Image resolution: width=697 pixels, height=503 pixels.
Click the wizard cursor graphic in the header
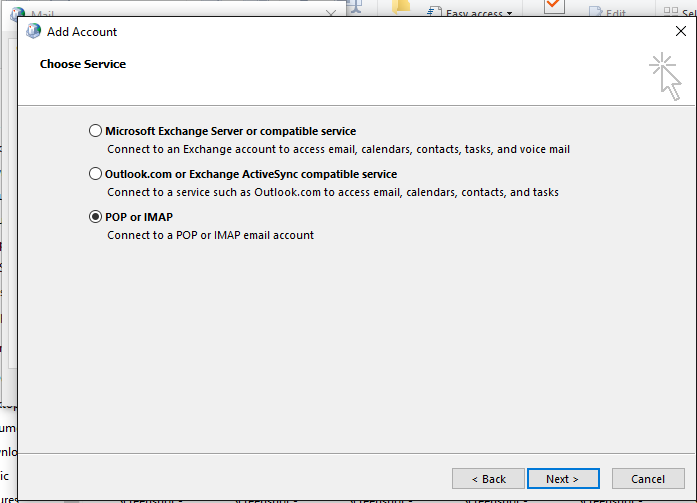665,77
